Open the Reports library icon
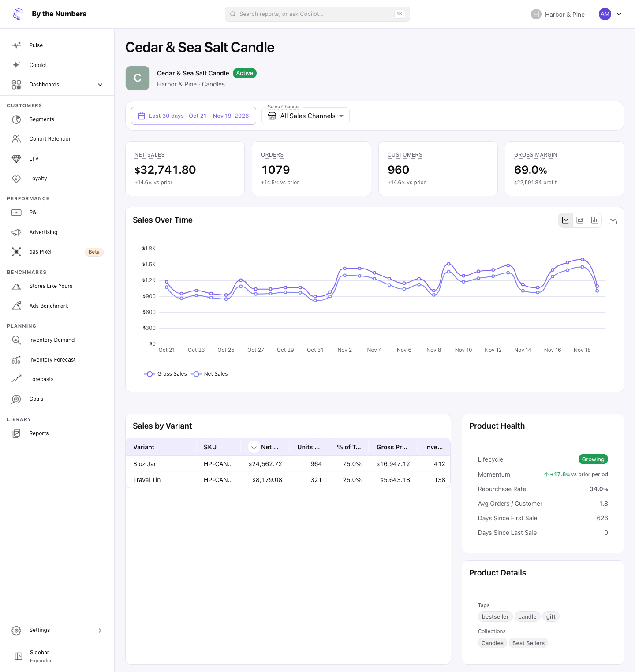 pos(16,433)
